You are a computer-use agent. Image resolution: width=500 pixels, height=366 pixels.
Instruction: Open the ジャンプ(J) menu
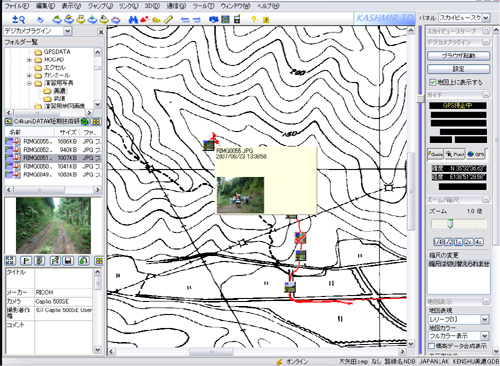pyautogui.click(x=101, y=6)
